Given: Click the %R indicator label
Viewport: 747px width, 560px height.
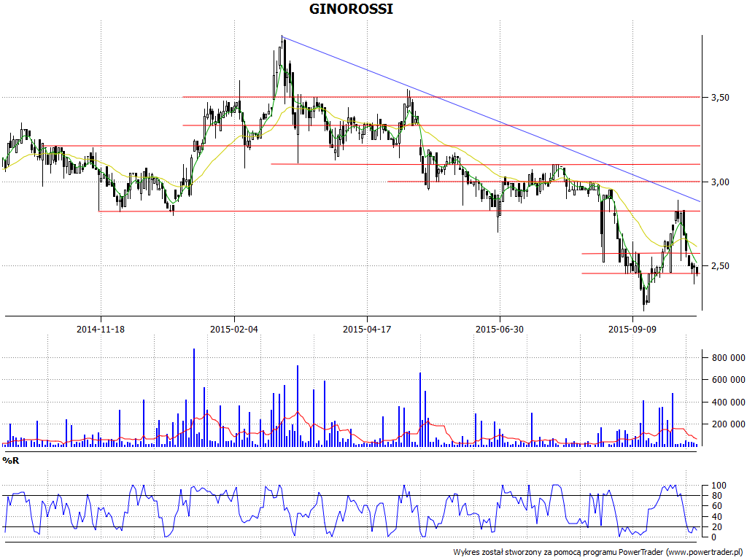Looking at the screenshot, I should coord(10,461).
